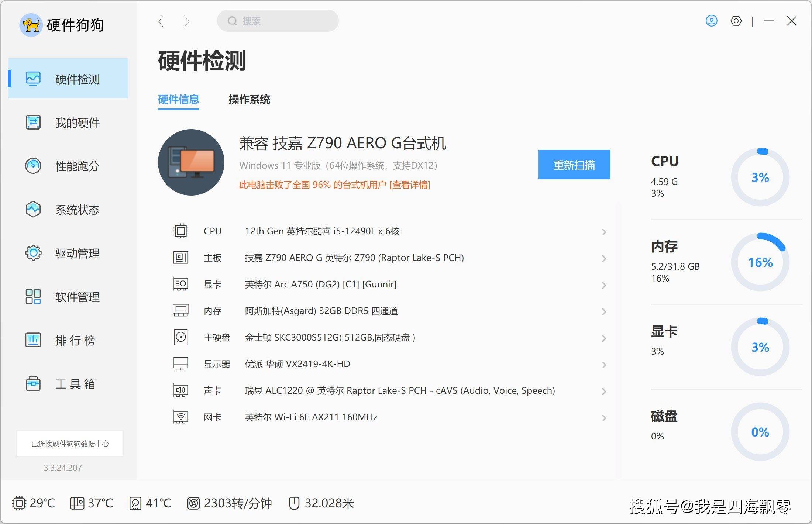The width and height of the screenshot is (812, 524).
Task: Click the 磁盘 0% usage ring
Action: pos(760,432)
